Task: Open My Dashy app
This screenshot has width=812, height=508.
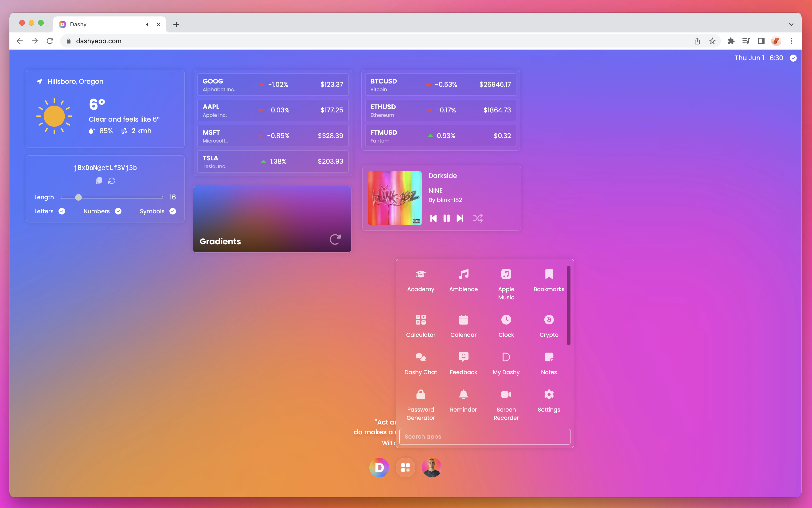Action: click(x=506, y=364)
